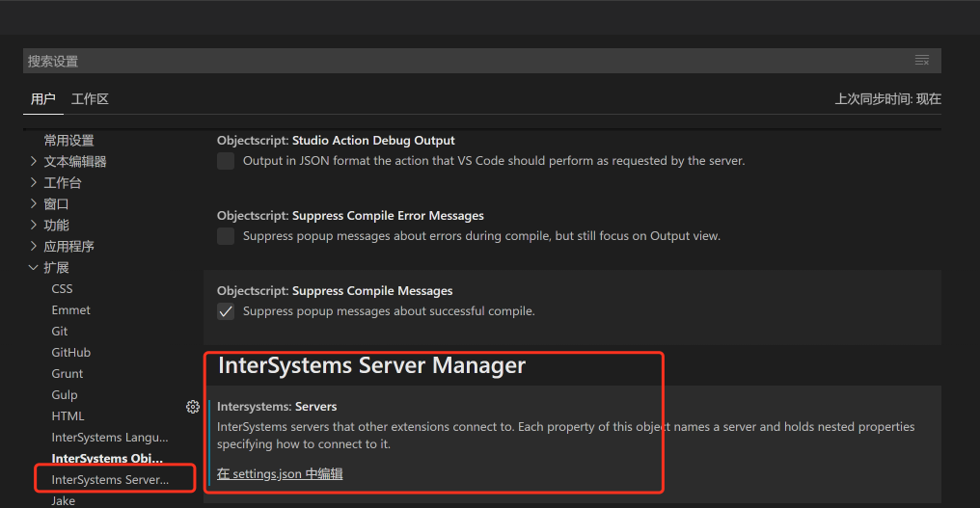This screenshot has width=980, height=508.
Task: Select Jake extension settings
Action: pyautogui.click(x=63, y=501)
